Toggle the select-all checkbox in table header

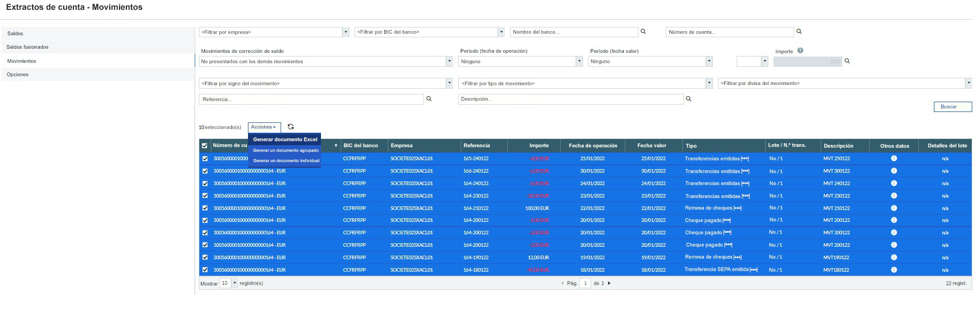[x=204, y=146]
